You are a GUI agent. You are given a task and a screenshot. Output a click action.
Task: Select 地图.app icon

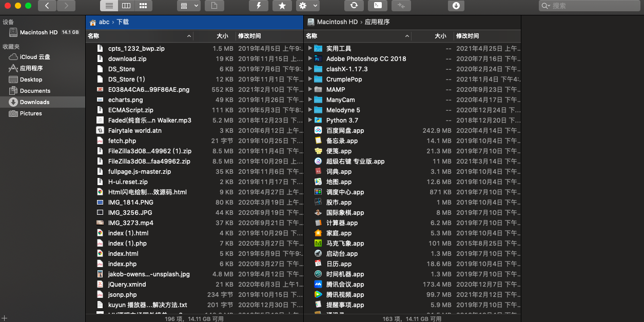[318, 182]
